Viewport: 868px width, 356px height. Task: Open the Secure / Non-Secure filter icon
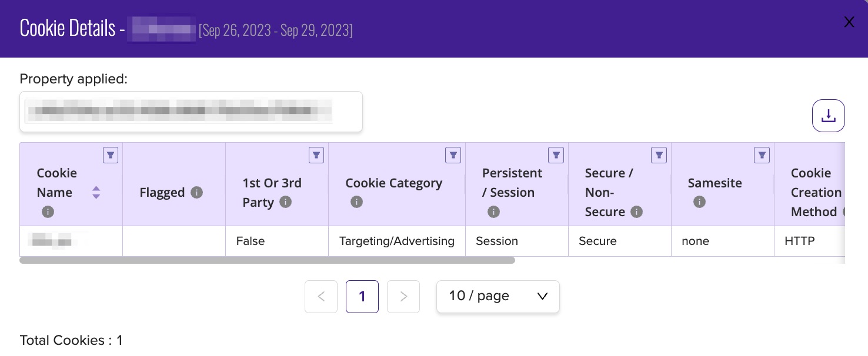pos(659,155)
